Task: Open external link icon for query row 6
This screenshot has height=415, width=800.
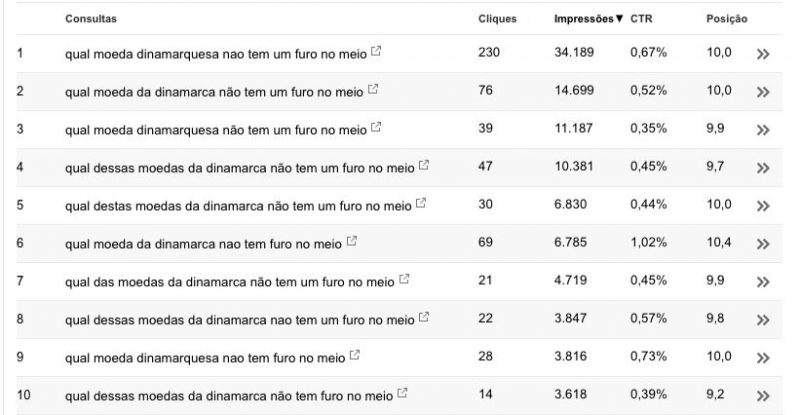Action: point(351,241)
